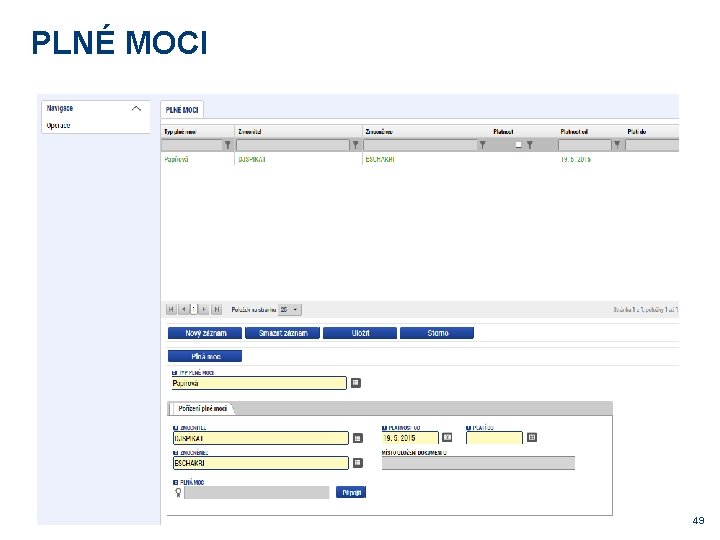720x540 pixels.
Task: Sort by the Zmocněnec column header
Action: coord(379,132)
